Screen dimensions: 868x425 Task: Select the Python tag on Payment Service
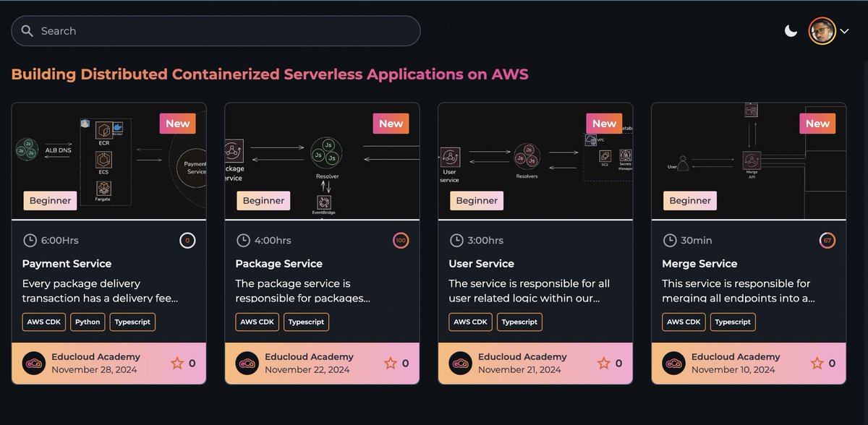tap(88, 322)
